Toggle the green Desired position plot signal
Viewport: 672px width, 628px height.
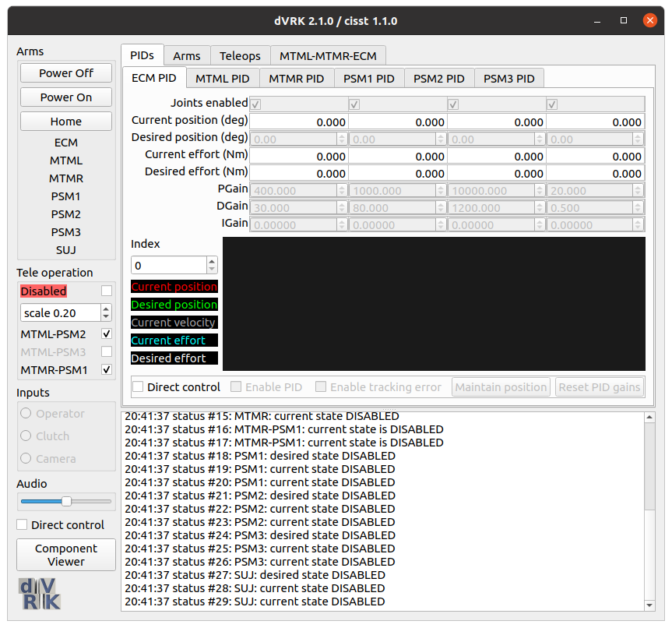pyautogui.click(x=174, y=305)
